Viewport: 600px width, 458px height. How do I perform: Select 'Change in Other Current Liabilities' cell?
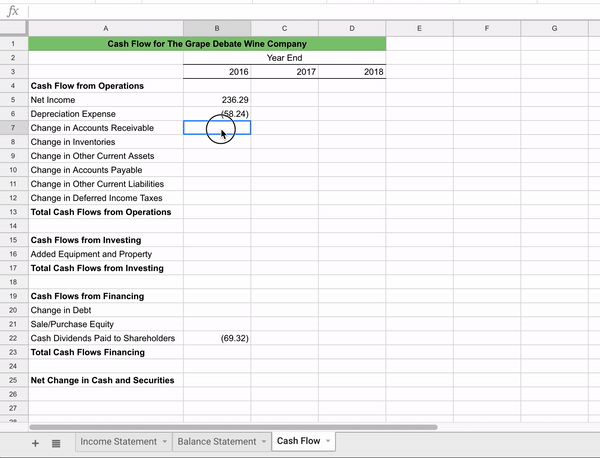pos(106,184)
